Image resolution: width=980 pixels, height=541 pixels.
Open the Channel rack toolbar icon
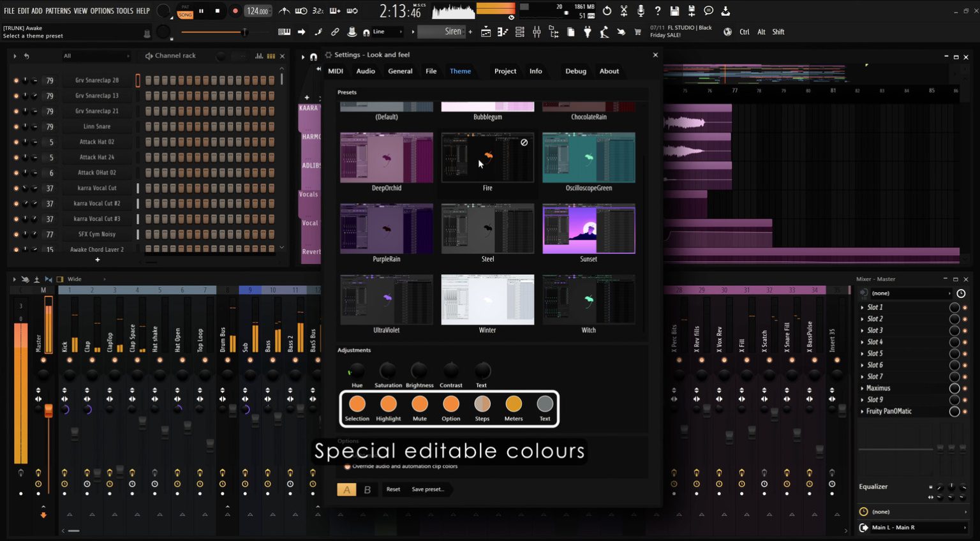click(x=520, y=32)
